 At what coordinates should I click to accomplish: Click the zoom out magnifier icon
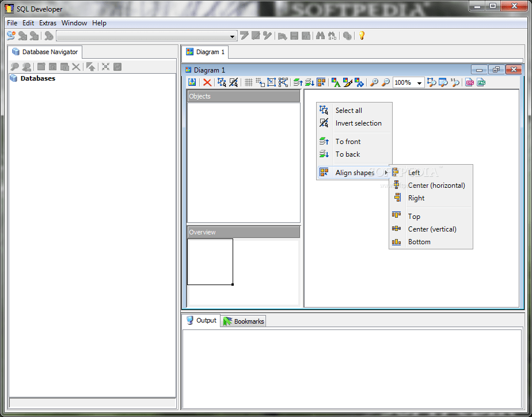click(385, 82)
